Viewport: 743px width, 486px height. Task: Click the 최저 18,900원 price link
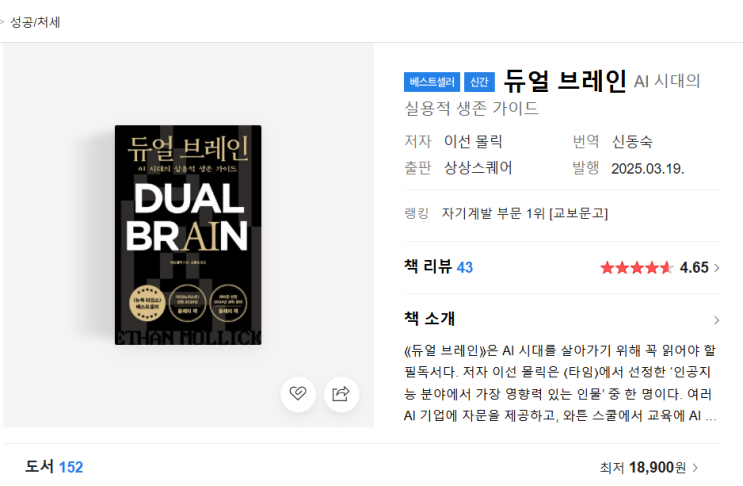643,468
